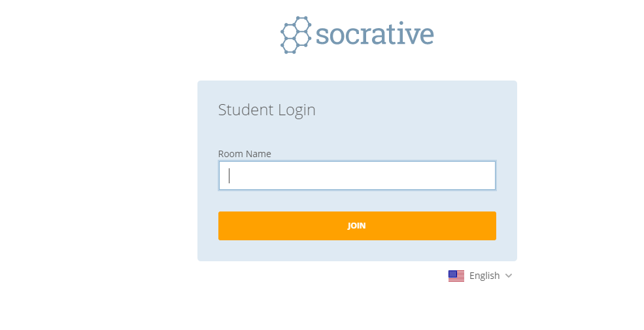Select the English language label text
This screenshot has width=644, height=330.
point(484,276)
